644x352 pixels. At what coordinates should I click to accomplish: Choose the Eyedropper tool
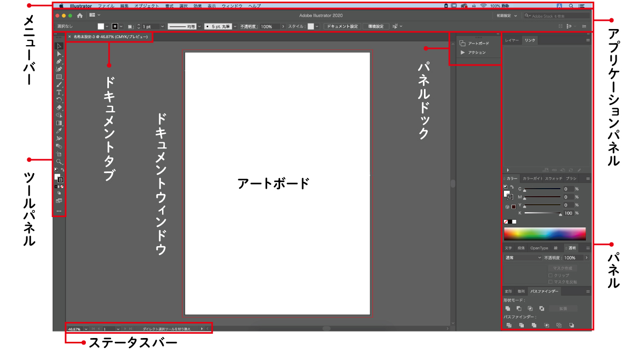coord(59,131)
